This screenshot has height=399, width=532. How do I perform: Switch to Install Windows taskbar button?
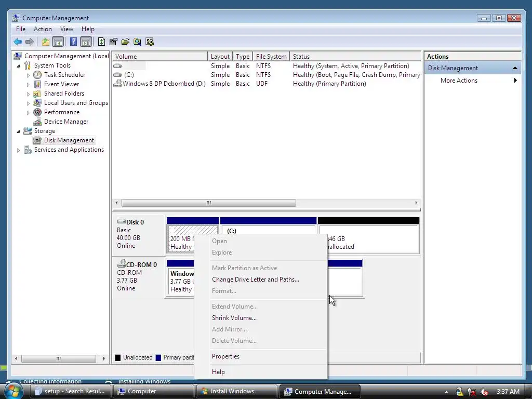coord(236,391)
